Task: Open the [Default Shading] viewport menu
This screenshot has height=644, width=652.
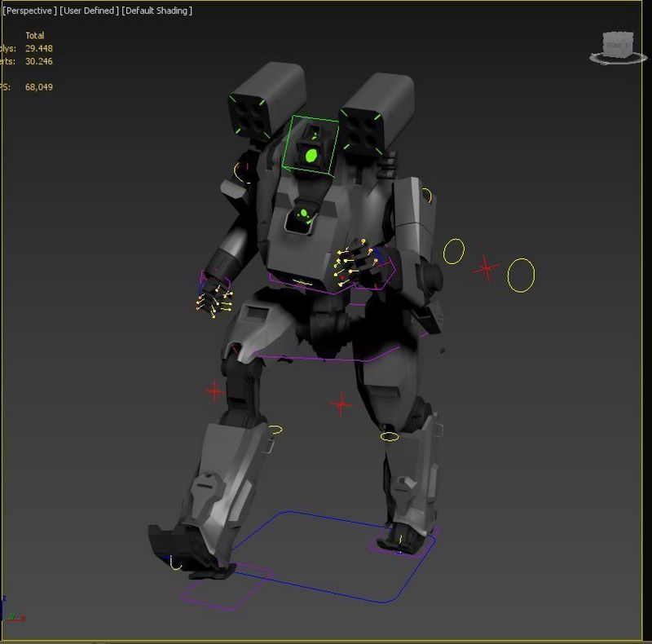Action: point(157,11)
